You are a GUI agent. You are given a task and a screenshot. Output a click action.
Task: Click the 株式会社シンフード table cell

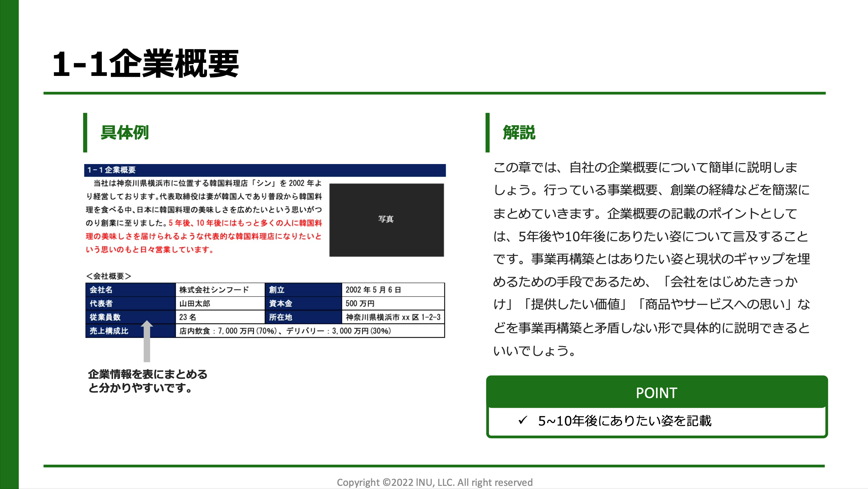click(x=220, y=290)
